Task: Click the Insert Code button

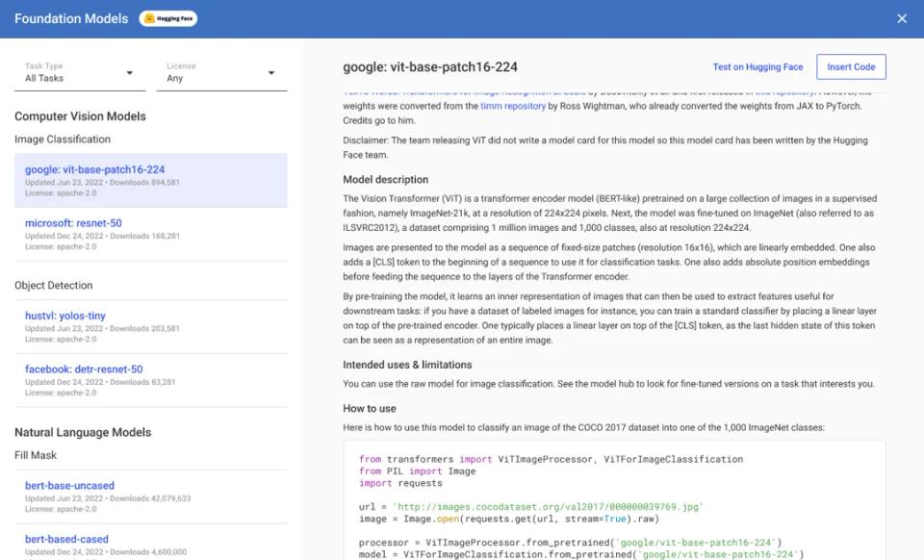Action: [x=851, y=67]
